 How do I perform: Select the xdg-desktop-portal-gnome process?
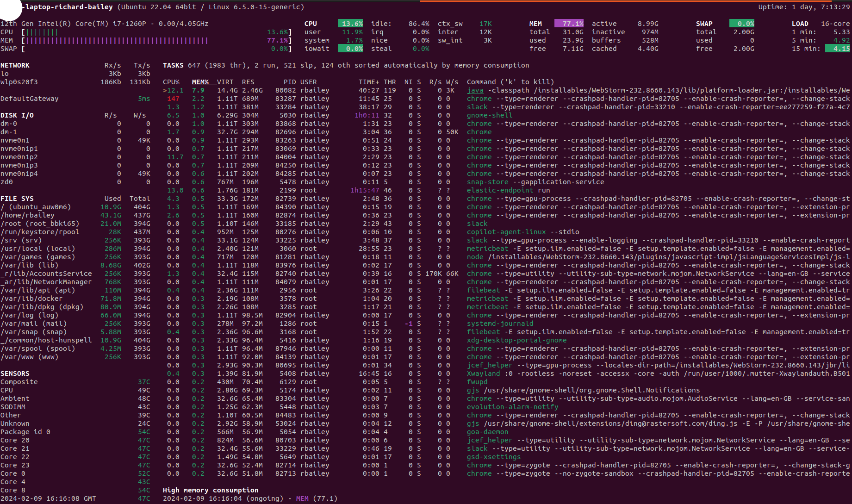click(516, 340)
